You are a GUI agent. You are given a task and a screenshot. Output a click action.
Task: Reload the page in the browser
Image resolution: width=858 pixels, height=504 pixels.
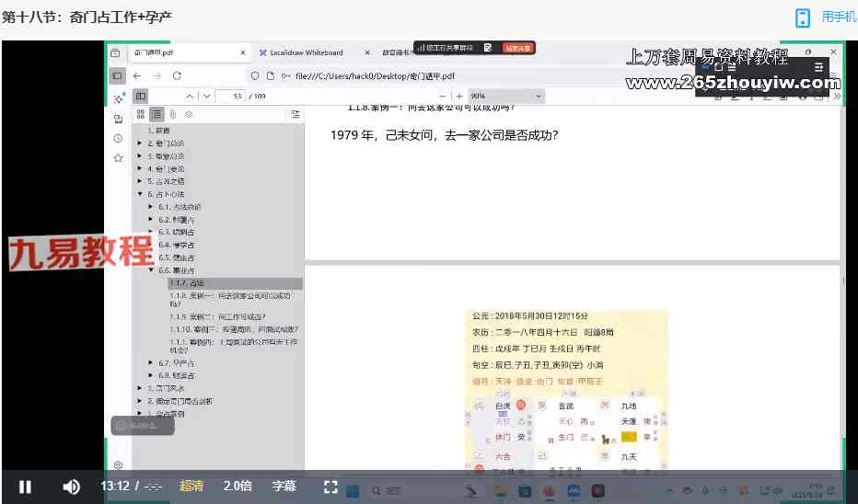pyautogui.click(x=177, y=76)
